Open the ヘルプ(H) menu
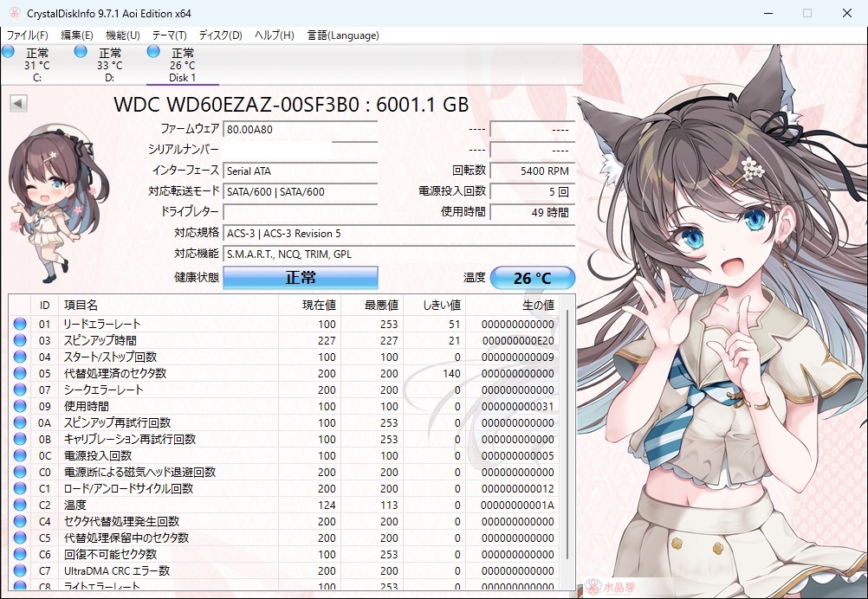868x599 pixels. 274,35
